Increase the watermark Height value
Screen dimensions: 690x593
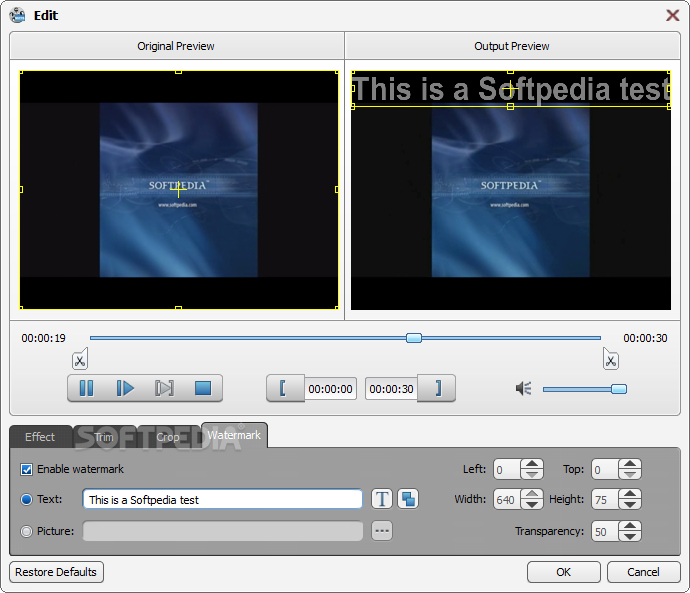tap(630, 494)
